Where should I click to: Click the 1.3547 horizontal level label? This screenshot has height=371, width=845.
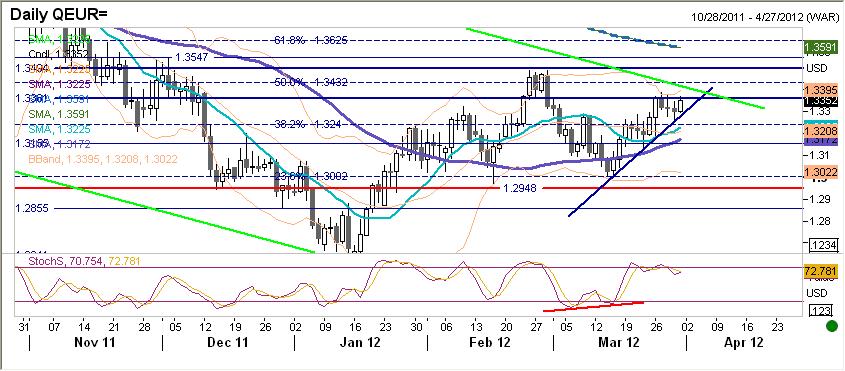point(193,57)
